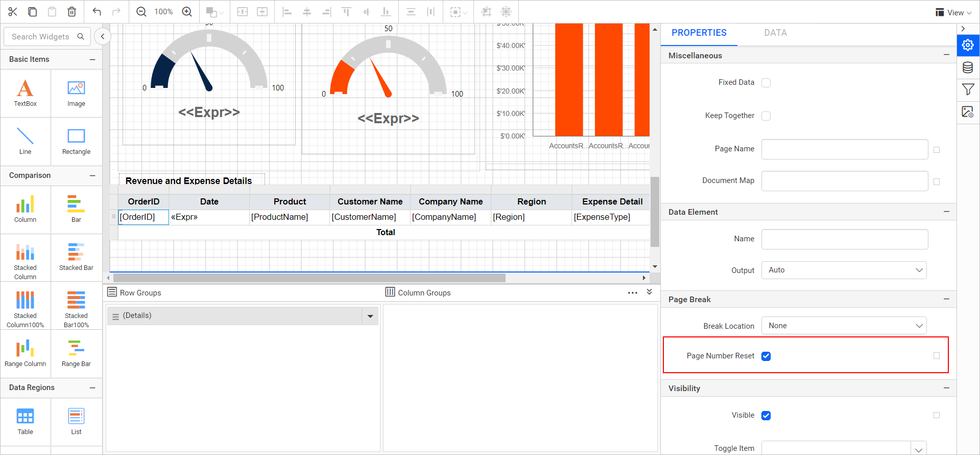The width and height of the screenshot is (980, 455).
Task: Select the [OrderID] table cell
Action: click(x=144, y=217)
